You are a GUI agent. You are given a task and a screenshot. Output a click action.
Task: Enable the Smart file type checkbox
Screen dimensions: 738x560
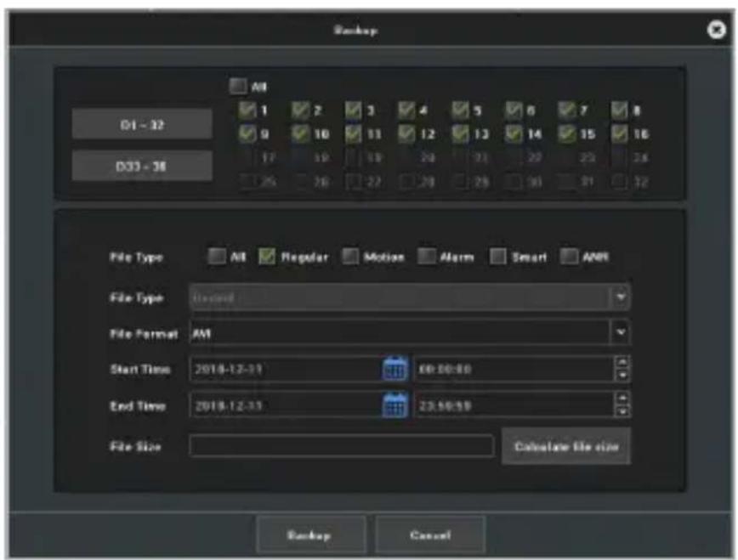point(498,257)
